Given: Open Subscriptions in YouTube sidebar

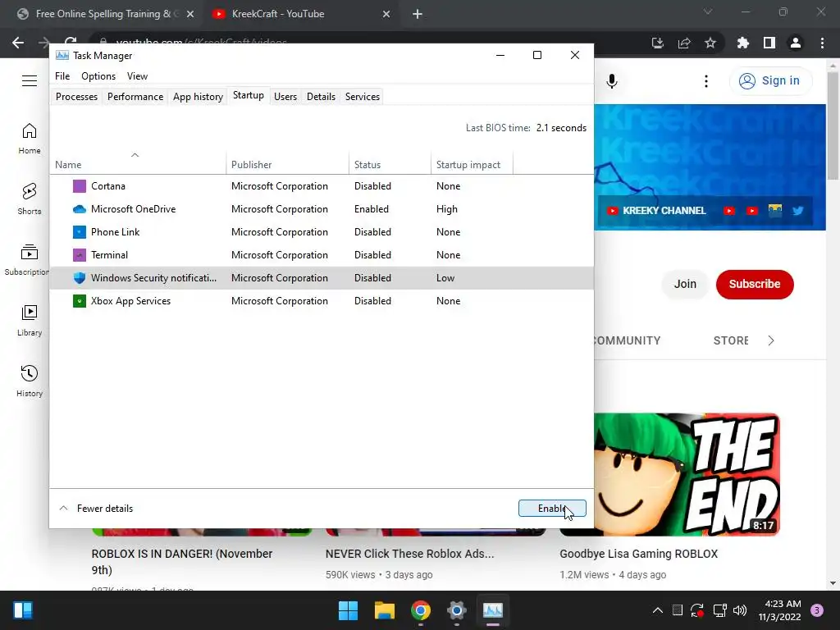Looking at the screenshot, I should coord(27,259).
